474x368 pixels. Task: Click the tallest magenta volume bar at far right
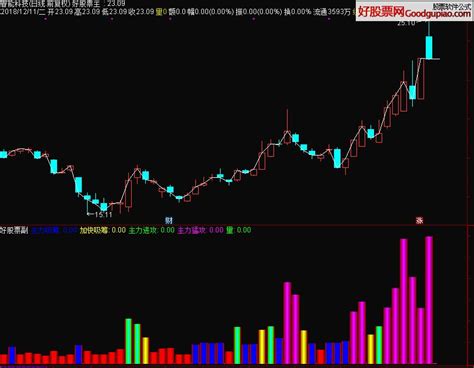point(429,300)
